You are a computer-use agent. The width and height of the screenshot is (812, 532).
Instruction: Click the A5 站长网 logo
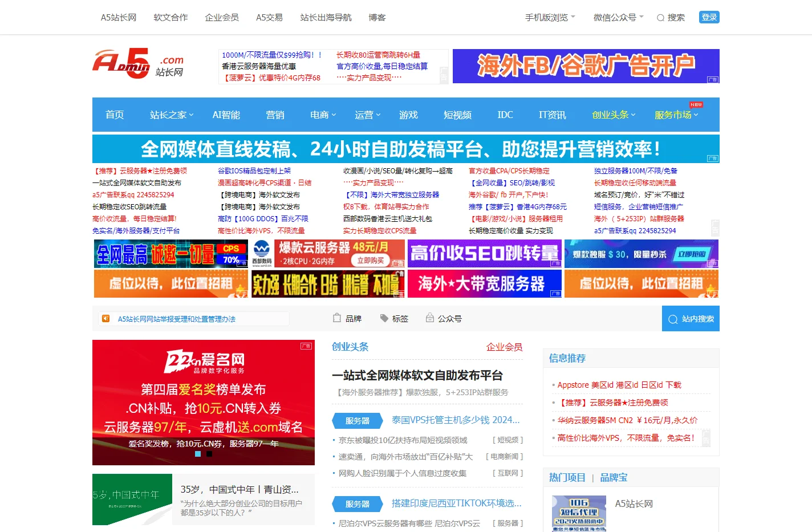tap(138, 63)
